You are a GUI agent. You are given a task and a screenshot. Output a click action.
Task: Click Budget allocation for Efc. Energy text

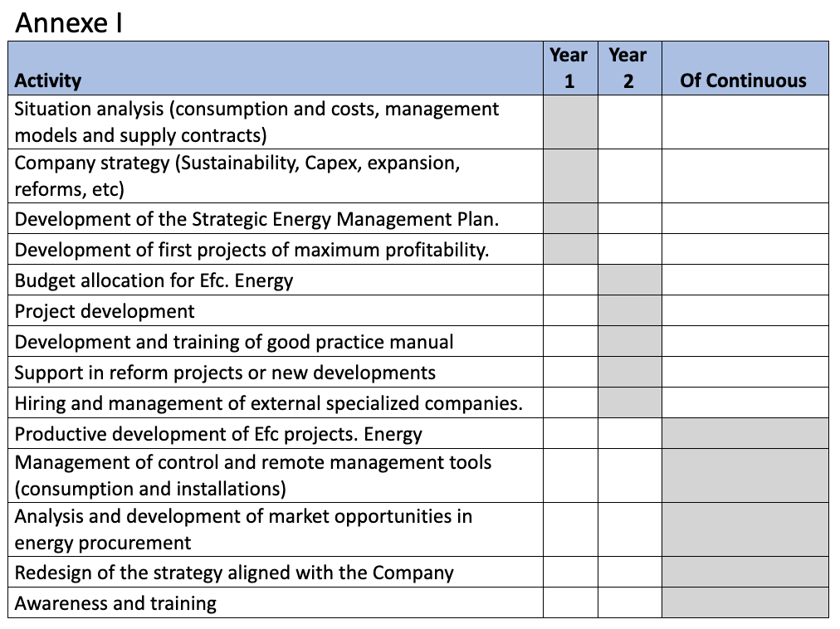(x=154, y=280)
